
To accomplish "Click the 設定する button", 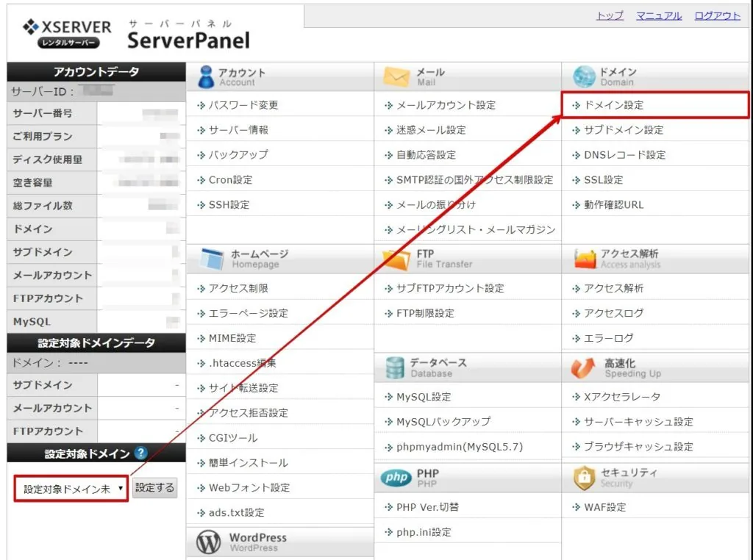I will 154,488.
